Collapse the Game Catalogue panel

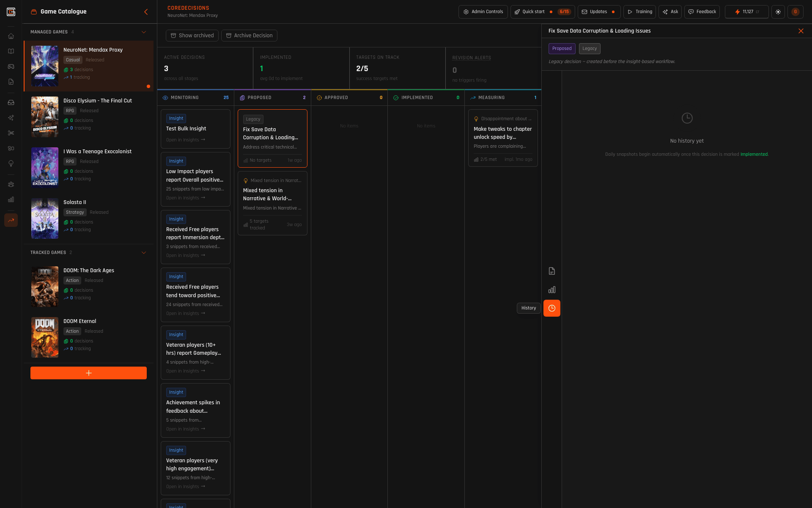tap(146, 12)
